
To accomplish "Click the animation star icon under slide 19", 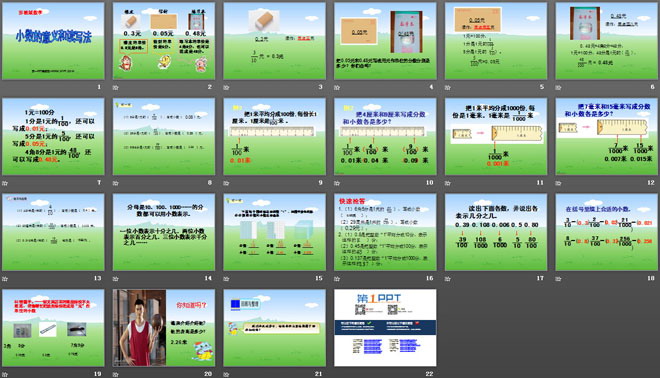I will (x=5, y=374).
